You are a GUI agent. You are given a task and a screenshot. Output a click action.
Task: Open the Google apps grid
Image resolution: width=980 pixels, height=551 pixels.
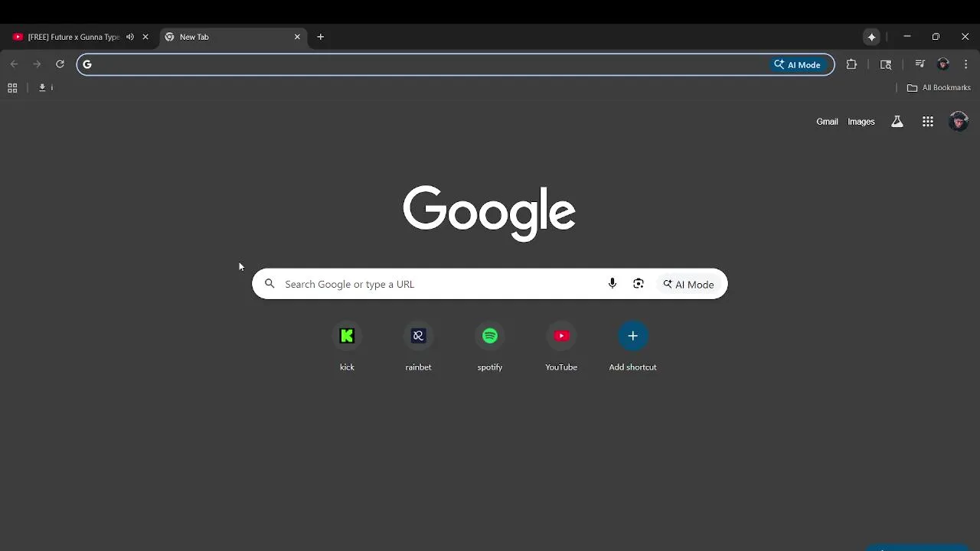click(x=928, y=122)
